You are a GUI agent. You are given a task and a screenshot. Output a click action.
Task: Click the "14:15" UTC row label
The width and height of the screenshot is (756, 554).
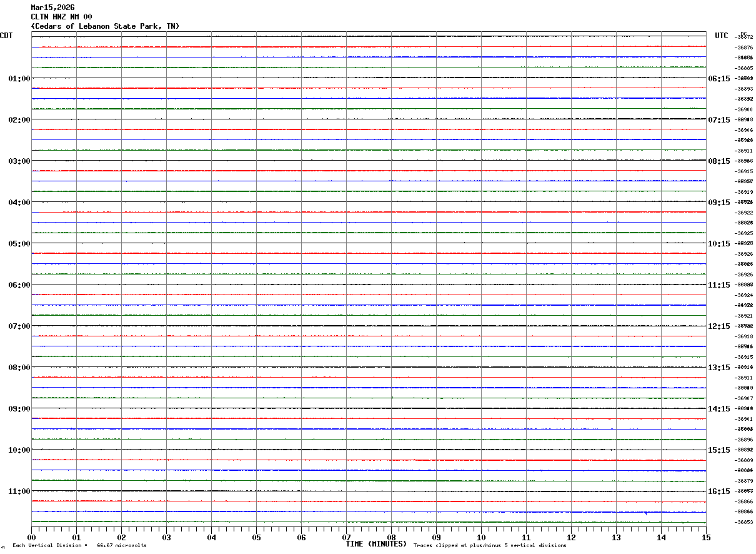[x=719, y=409]
